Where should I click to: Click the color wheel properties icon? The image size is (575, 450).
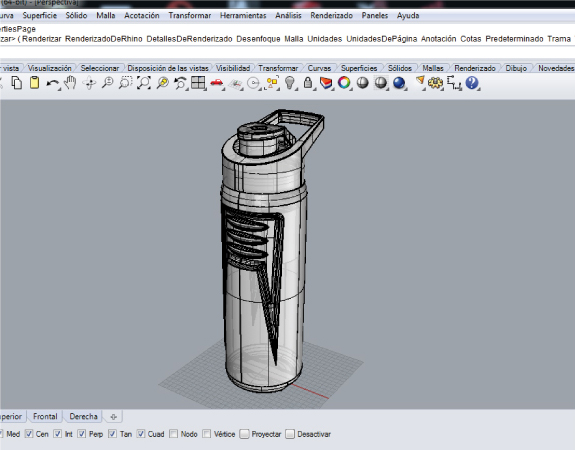tap(344, 83)
